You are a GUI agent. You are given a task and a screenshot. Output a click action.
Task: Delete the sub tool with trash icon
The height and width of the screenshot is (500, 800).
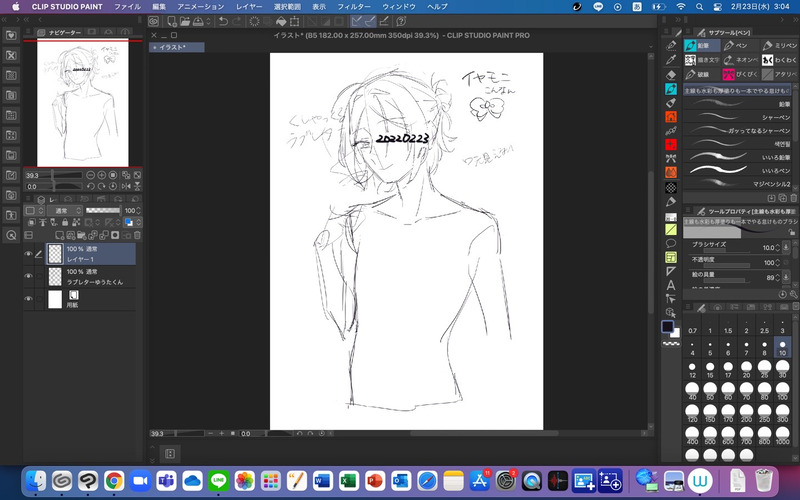coord(793,197)
